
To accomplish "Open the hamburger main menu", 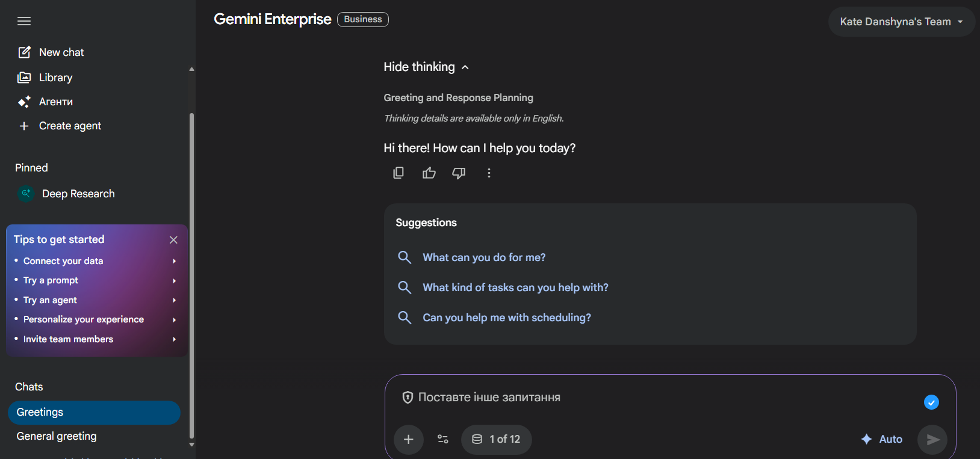I will [24, 21].
